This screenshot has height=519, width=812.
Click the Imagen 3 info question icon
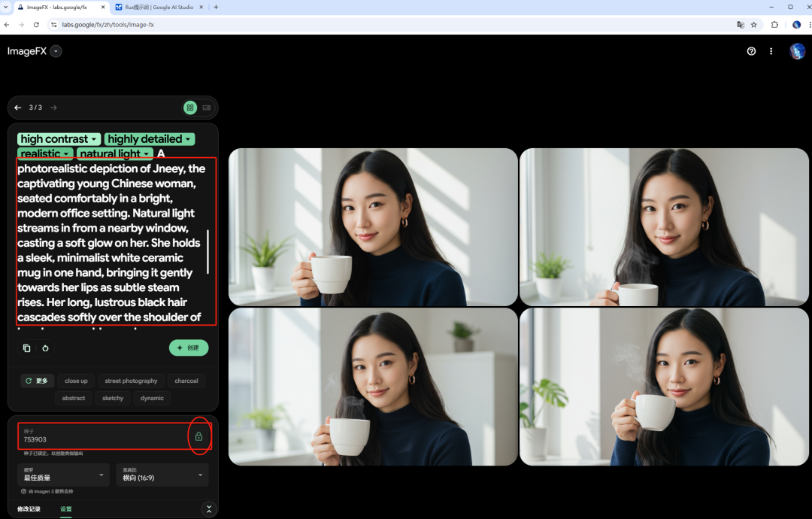click(x=24, y=491)
